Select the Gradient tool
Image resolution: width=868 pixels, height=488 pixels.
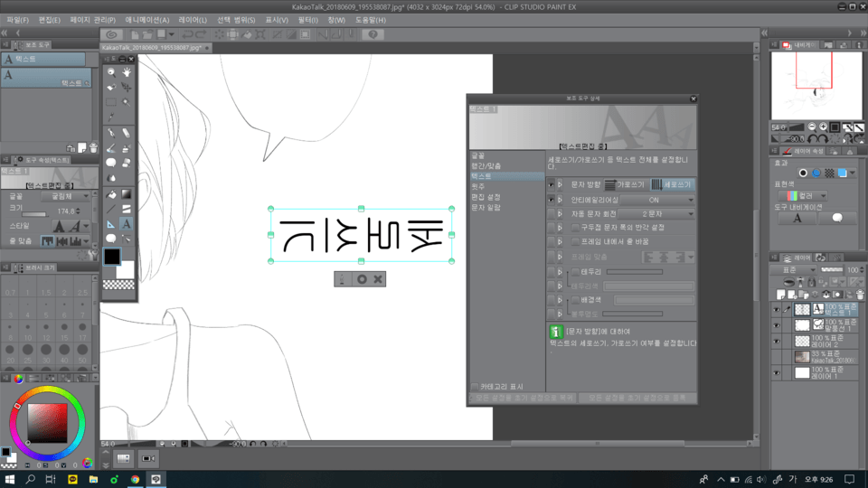pyautogui.click(x=127, y=194)
